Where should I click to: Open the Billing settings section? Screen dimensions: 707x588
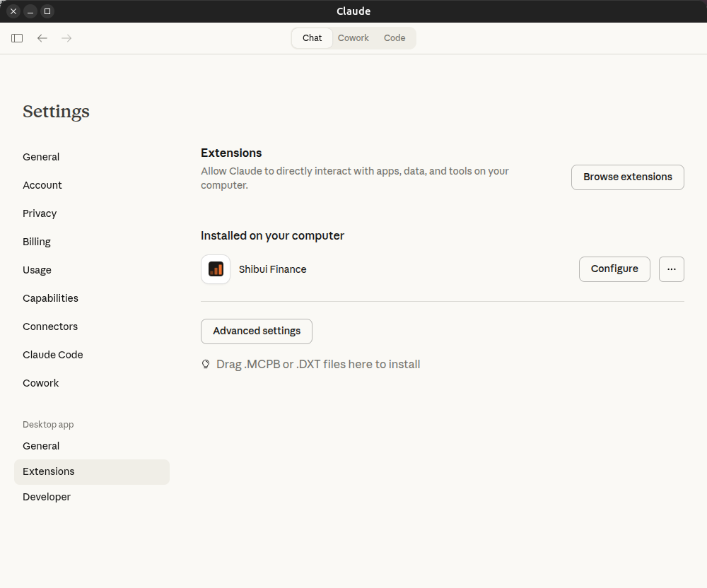click(x=36, y=242)
